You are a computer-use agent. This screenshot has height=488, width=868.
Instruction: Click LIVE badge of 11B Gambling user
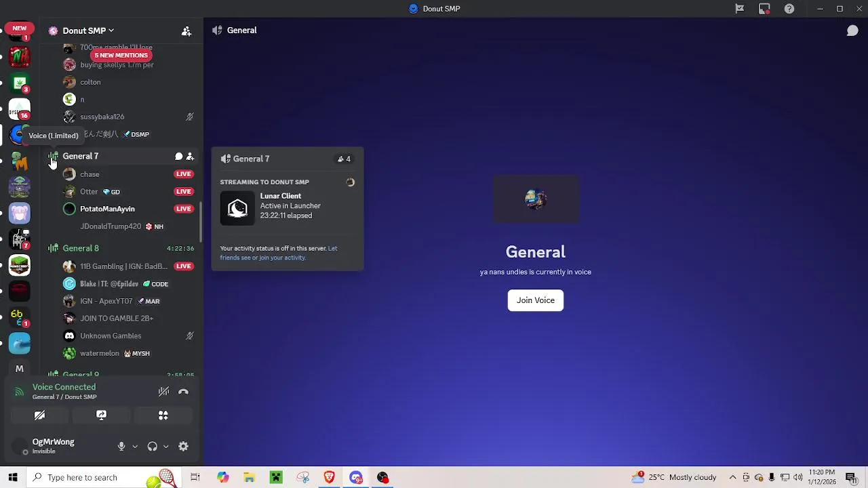[x=183, y=266]
